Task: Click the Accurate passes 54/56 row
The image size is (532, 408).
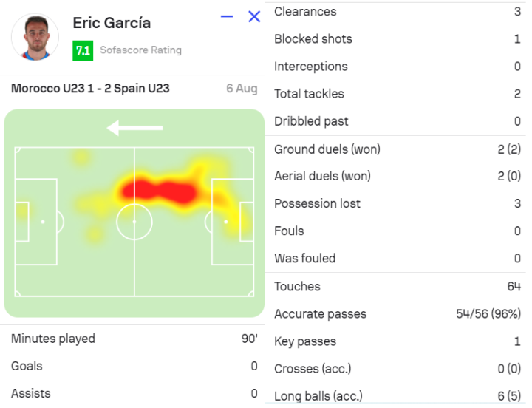Action: [x=397, y=314]
